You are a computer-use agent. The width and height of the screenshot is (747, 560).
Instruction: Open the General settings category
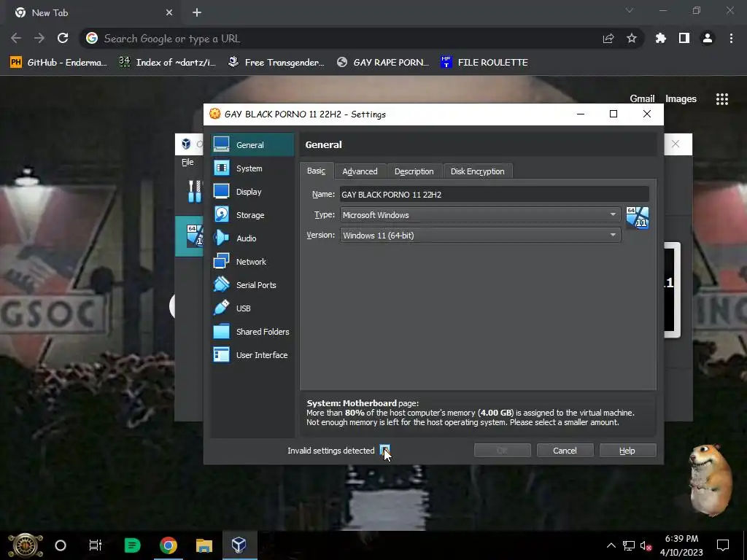pos(252,145)
